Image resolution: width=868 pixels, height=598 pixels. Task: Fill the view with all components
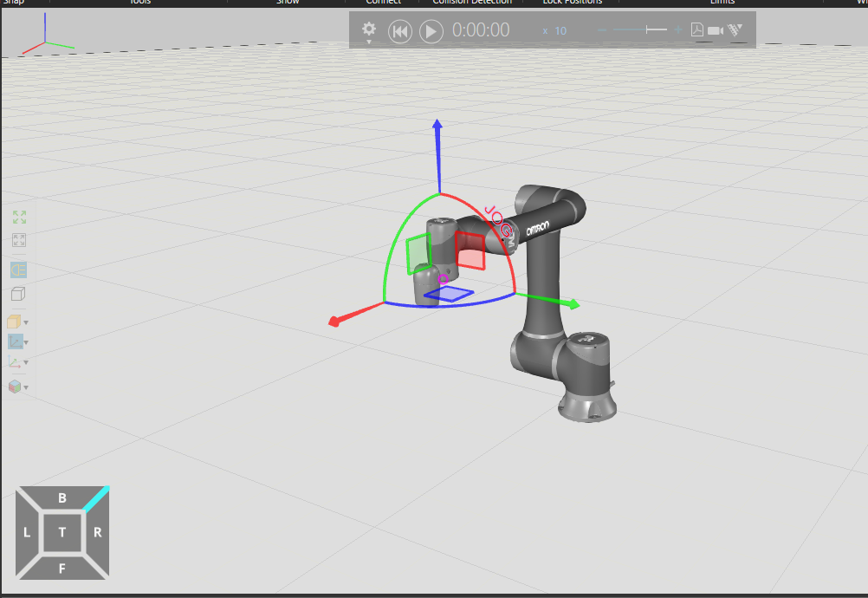[19, 217]
